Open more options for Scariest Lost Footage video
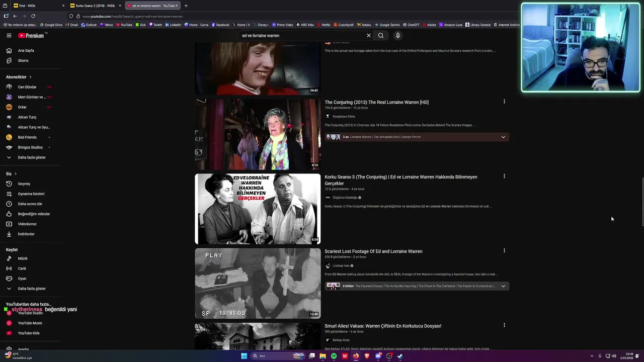 (504, 250)
